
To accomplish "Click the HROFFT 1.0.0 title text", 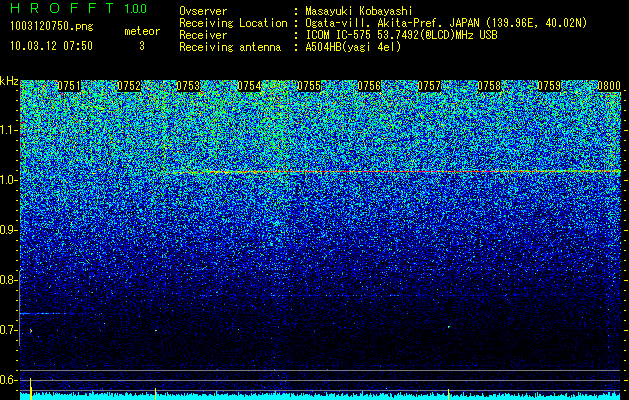I will (x=79, y=8).
